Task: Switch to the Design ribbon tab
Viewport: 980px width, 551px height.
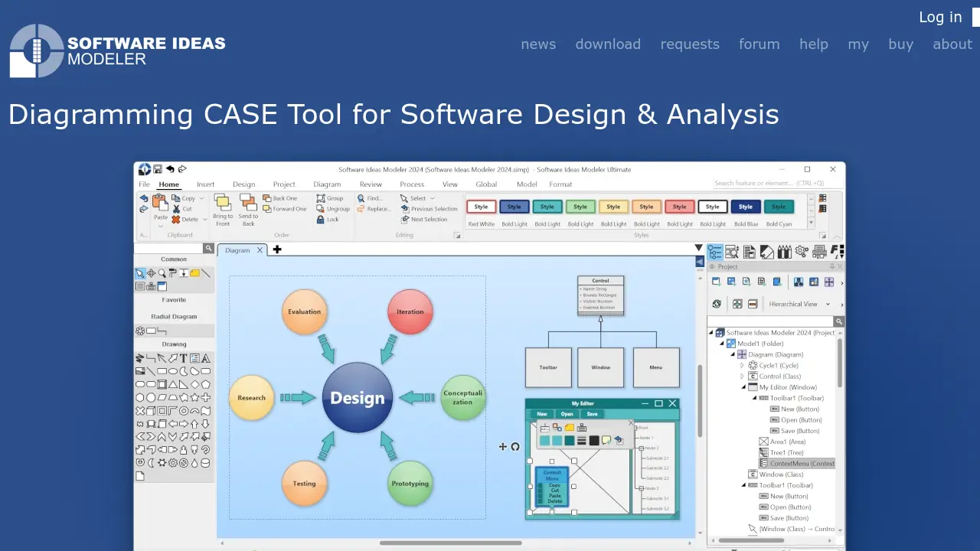Action: (x=243, y=184)
